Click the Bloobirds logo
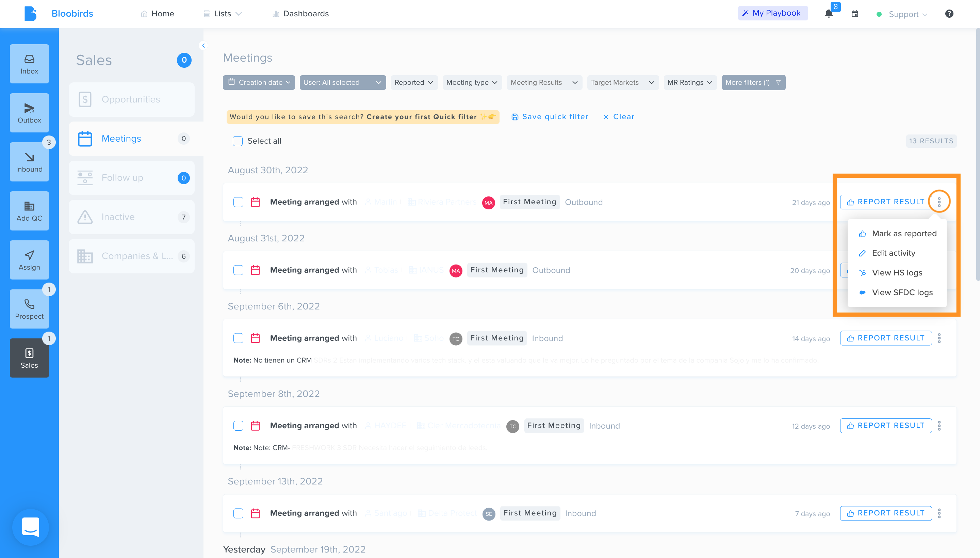This screenshot has height=558, width=980. [x=30, y=14]
